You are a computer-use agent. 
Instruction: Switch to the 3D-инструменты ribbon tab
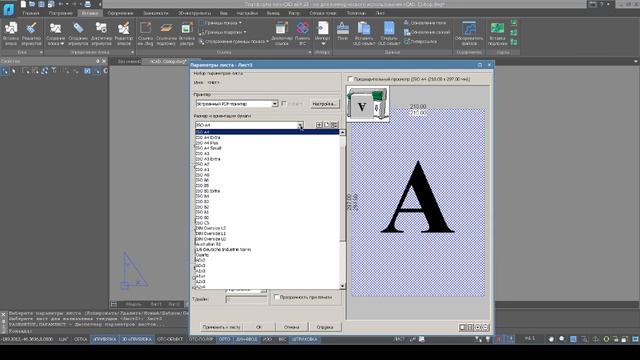tap(194, 13)
